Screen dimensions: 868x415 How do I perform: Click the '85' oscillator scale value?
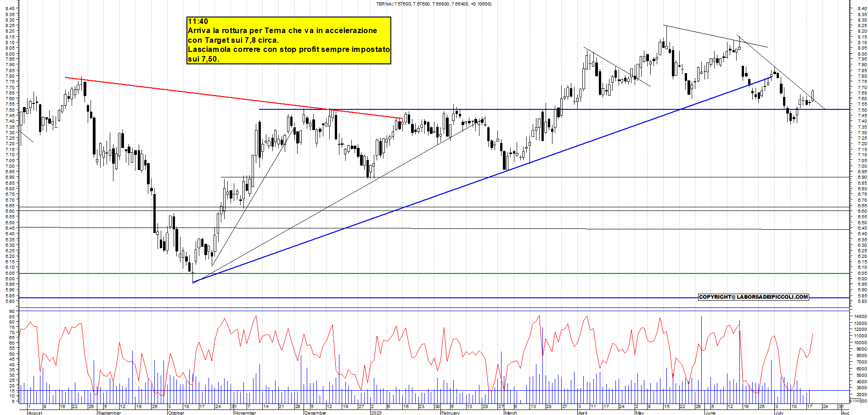click(11, 317)
